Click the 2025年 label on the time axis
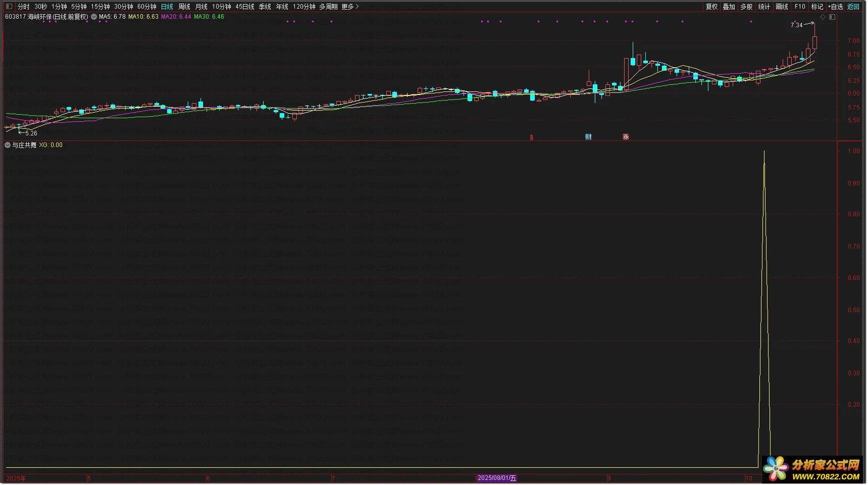Viewport: 868px width, 485px height. 16,478
